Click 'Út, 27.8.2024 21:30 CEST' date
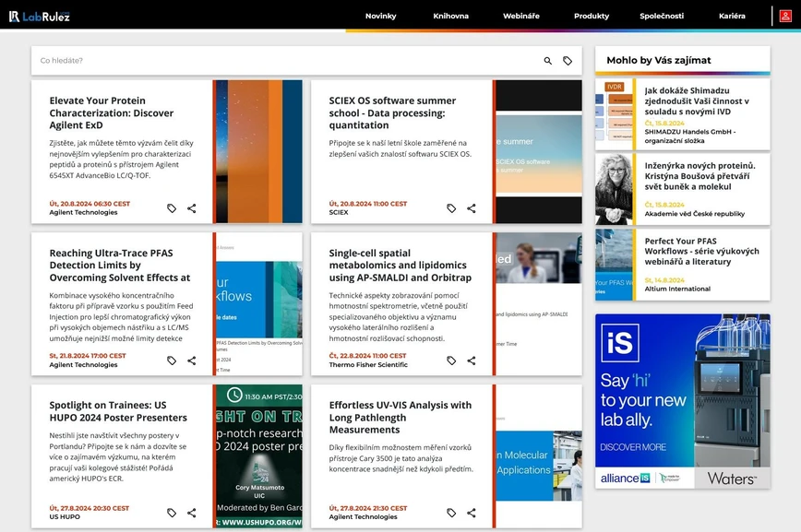Image resolution: width=801 pixels, height=532 pixels. [x=368, y=508]
